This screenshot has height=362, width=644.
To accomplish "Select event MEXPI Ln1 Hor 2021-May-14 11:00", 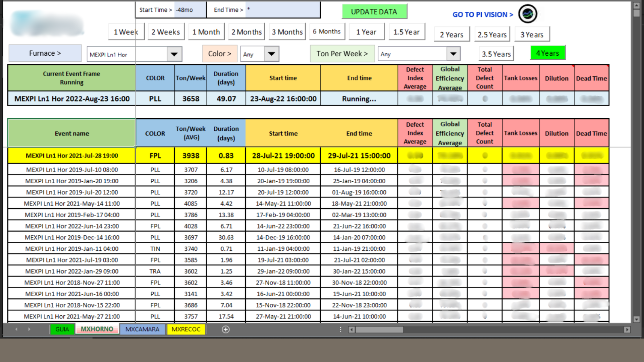I will (x=72, y=203).
